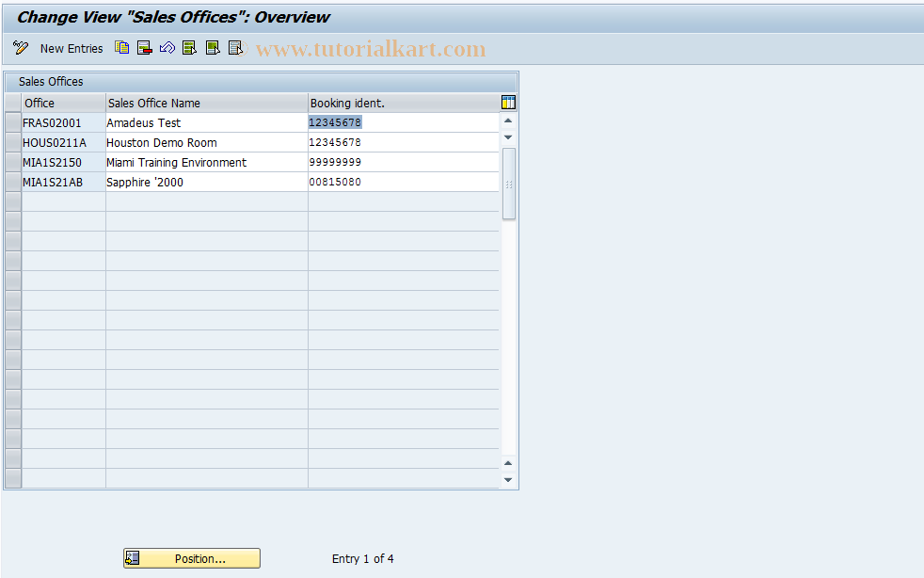The width and height of the screenshot is (924, 578).
Task: Click booking ident 99999999
Action: [x=404, y=162]
